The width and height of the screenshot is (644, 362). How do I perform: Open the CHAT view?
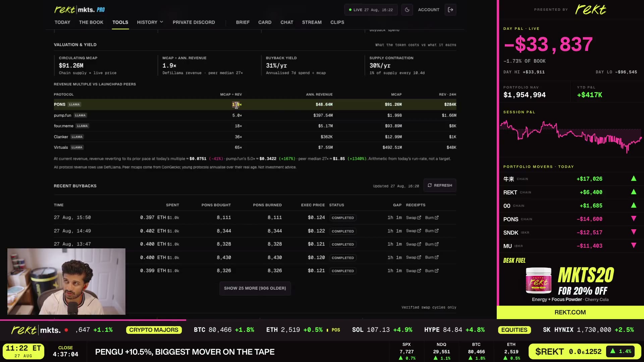[x=287, y=22]
